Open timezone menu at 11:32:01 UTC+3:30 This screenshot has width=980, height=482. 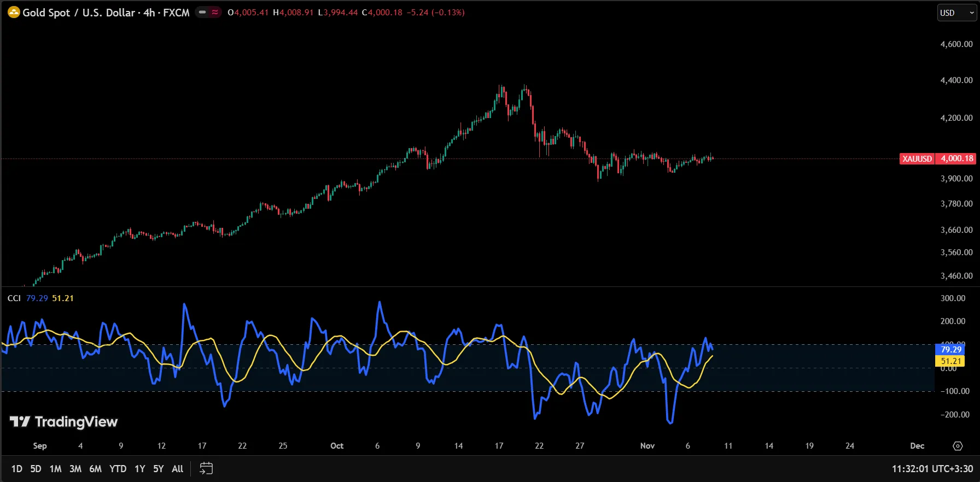pyautogui.click(x=932, y=469)
